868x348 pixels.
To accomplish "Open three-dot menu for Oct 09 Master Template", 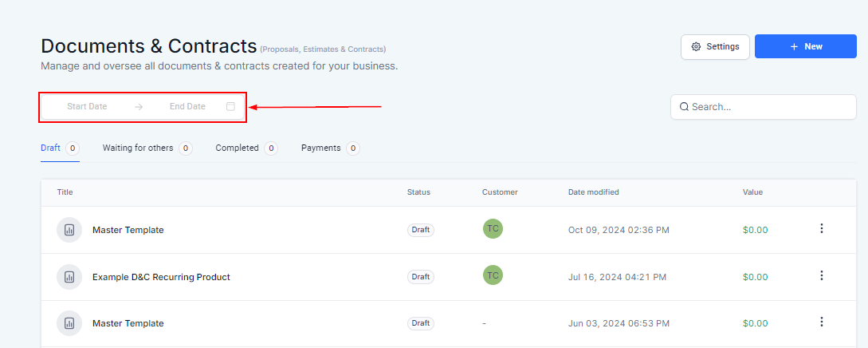I will 822,228.
